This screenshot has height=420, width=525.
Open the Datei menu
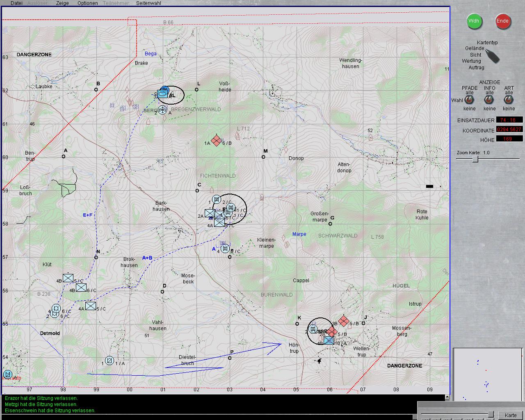[x=16, y=3]
